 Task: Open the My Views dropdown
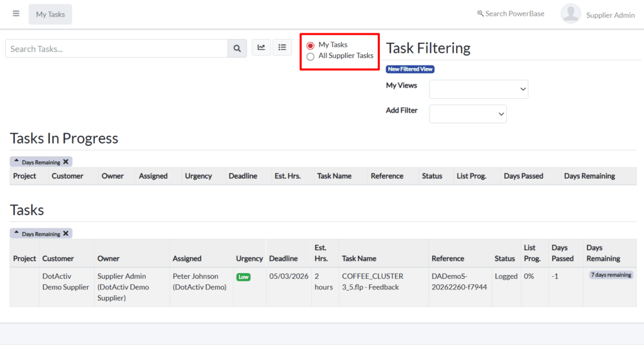coord(479,89)
